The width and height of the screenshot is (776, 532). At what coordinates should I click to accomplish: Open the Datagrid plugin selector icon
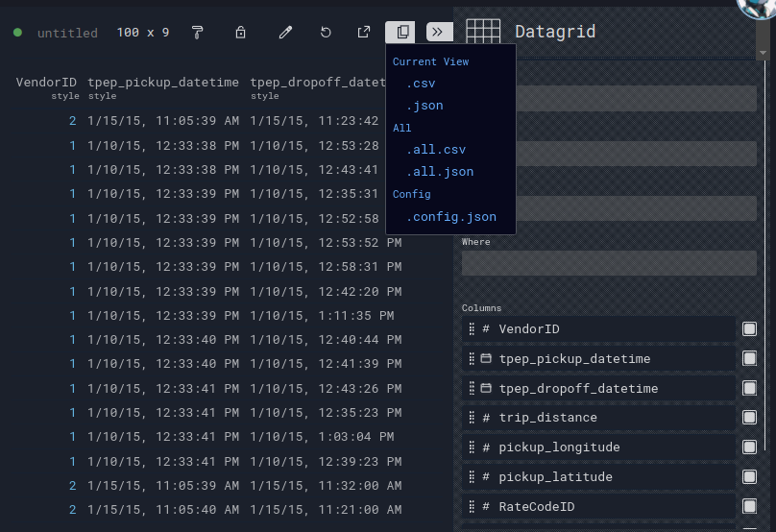[x=483, y=32]
